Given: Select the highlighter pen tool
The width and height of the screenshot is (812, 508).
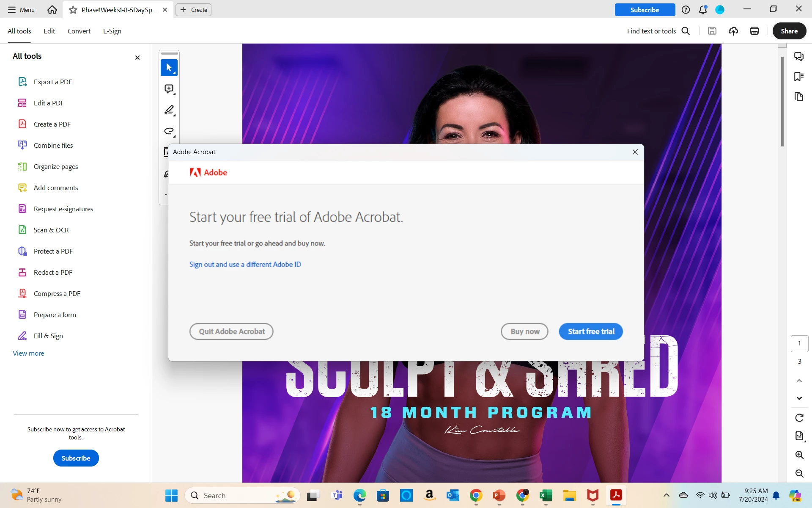Looking at the screenshot, I should [169, 110].
